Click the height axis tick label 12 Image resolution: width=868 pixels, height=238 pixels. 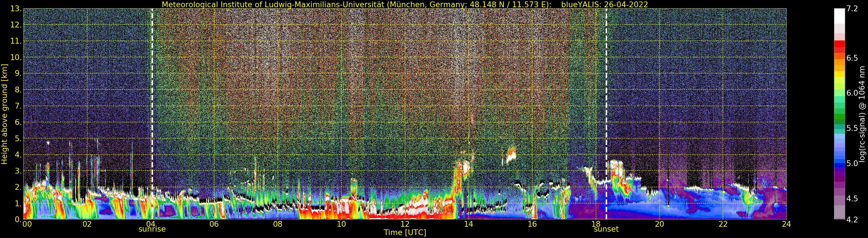(16, 25)
